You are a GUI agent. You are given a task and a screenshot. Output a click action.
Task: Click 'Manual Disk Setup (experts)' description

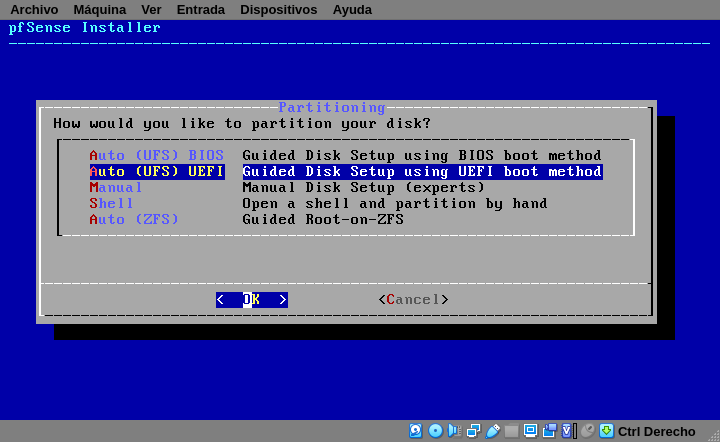[x=364, y=188]
